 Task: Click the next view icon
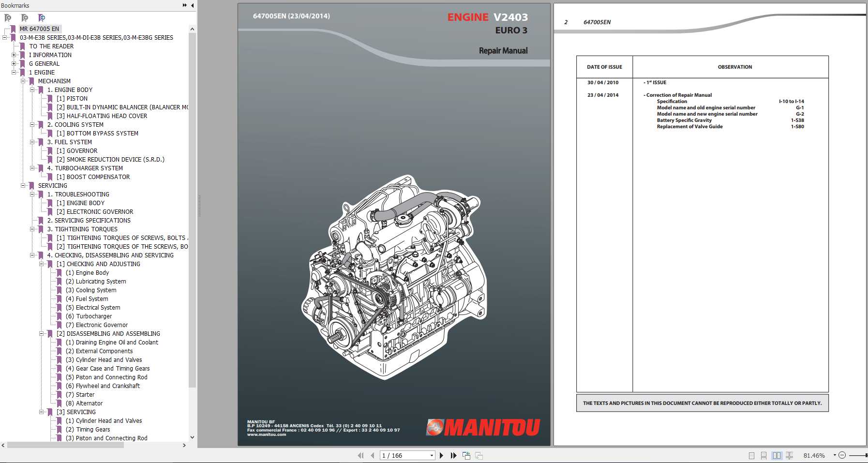pyautogui.click(x=479, y=455)
